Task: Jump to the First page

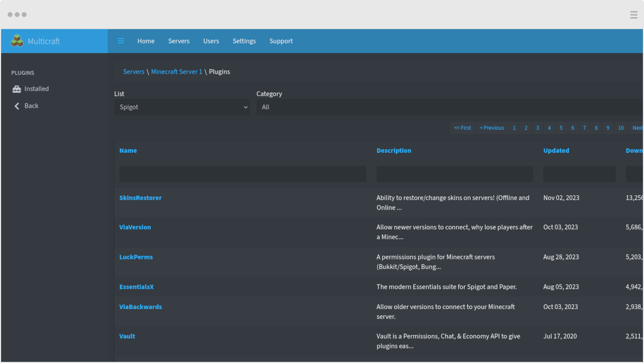Action: pyautogui.click(x=462, y=128)
